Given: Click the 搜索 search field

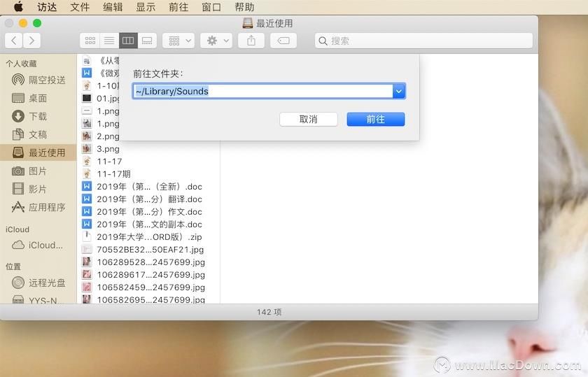Looking at the screenshot, I should [x=423, y=41].
